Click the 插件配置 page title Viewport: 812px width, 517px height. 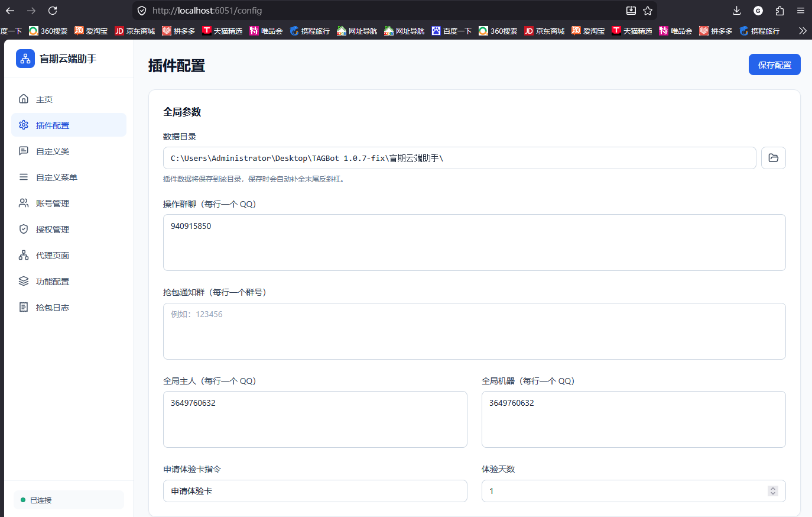tap(177, 66)
